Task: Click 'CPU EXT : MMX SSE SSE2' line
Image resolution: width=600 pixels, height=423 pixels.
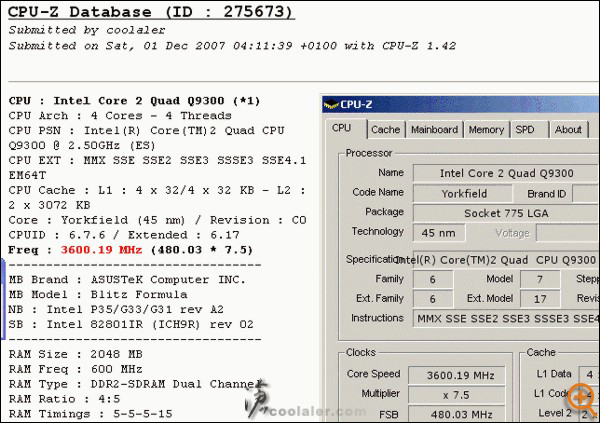Action: 157,160
